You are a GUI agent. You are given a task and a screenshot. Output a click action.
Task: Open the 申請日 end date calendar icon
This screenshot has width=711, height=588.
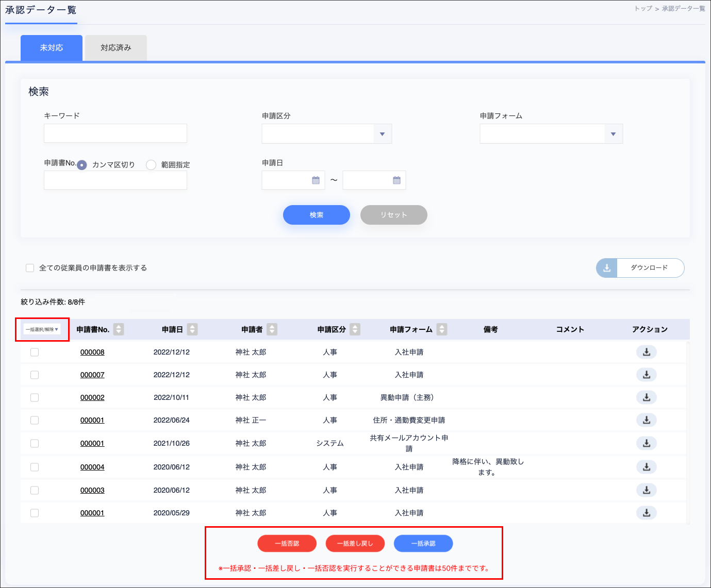click(x=396, y=180)
